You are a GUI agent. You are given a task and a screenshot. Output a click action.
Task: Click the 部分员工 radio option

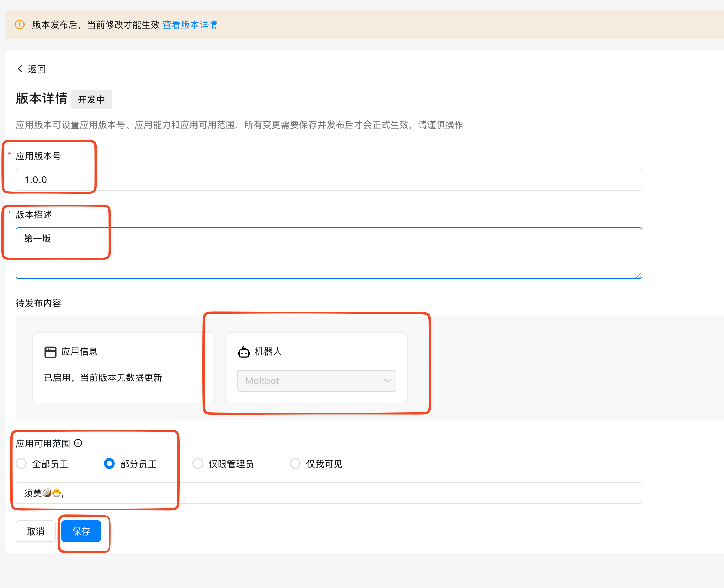[109, 463]
